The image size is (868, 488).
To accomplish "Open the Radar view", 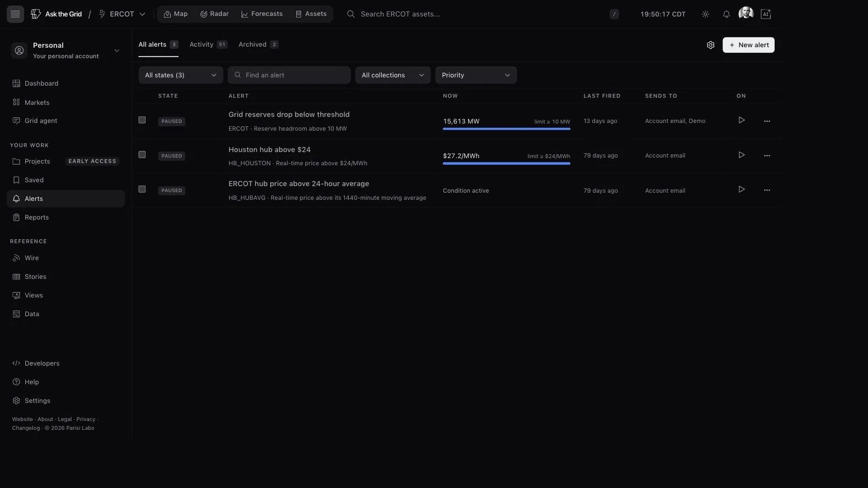I will [214, 14].
